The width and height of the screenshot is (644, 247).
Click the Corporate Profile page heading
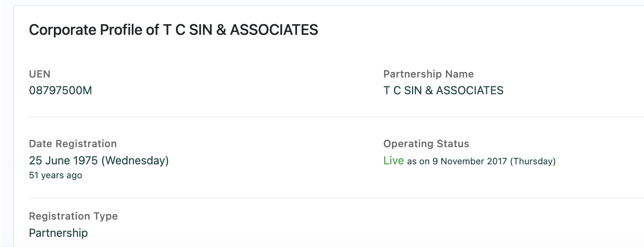(x=173, y=30)
